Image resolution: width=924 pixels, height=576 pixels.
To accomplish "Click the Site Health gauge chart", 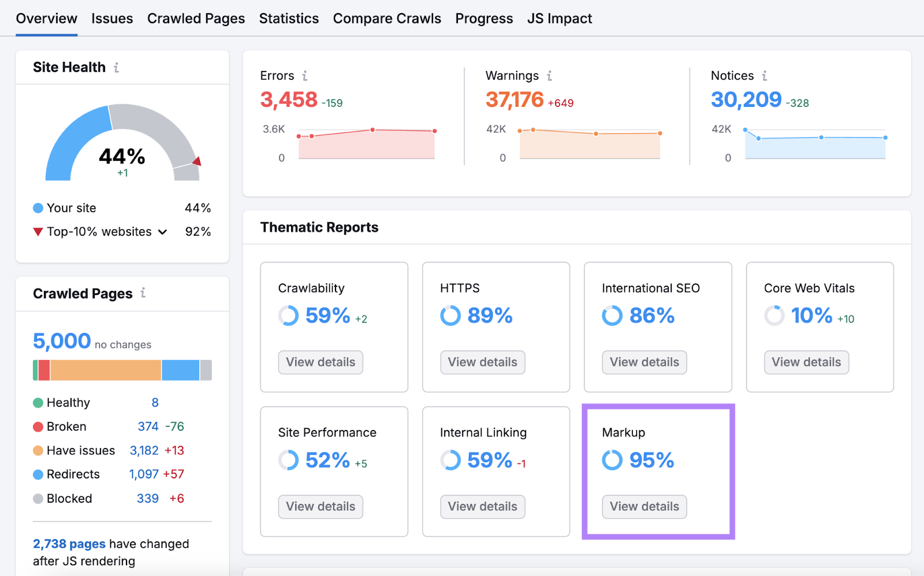I will pos(122,144).
